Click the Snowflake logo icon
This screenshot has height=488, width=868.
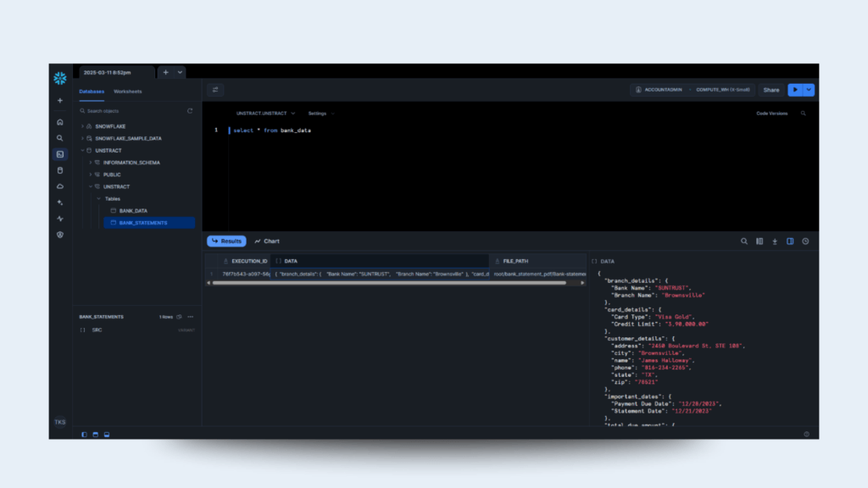click(59, 79)
